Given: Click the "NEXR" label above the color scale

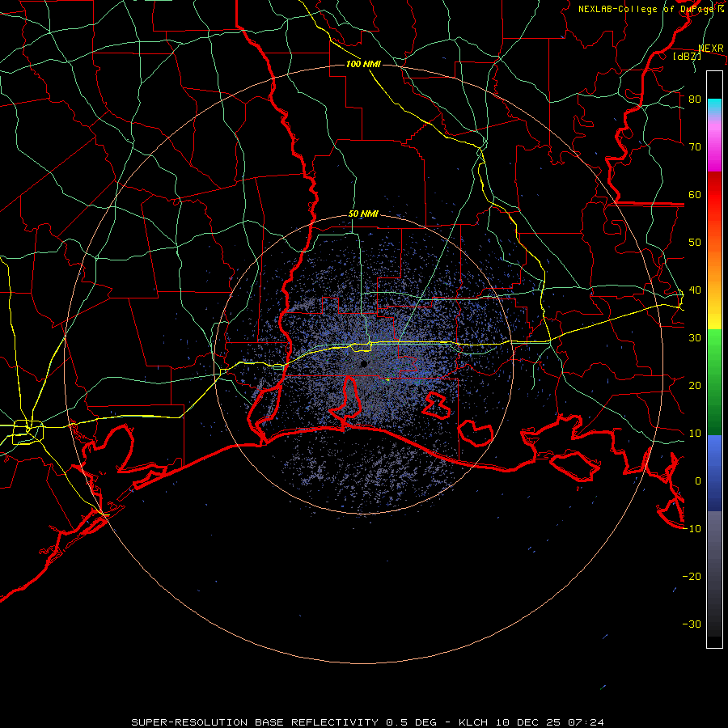Looking at the screenshot, I should point(711,49).
